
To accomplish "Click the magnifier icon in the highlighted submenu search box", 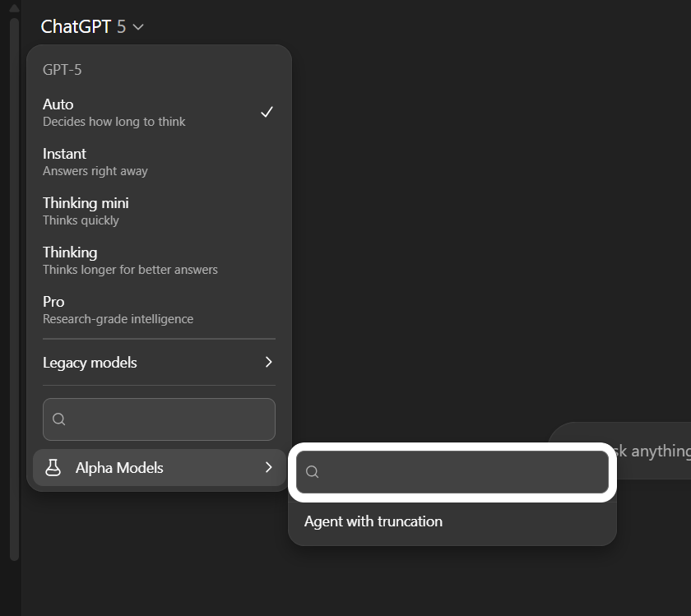I will pyautogui.click(x=312, y=472).
